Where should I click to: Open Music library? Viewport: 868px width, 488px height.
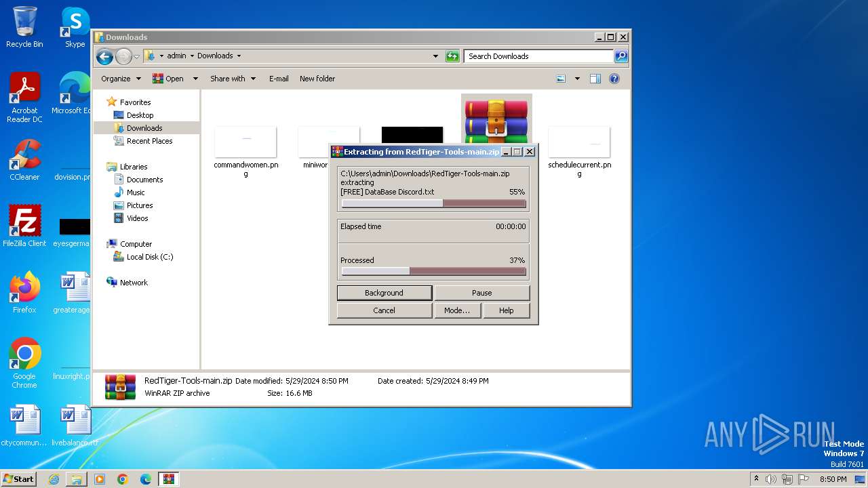tap(136, 192)
